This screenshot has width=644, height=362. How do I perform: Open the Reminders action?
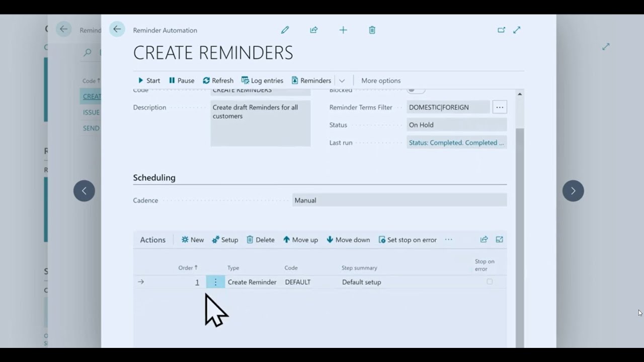click(311, 80)
